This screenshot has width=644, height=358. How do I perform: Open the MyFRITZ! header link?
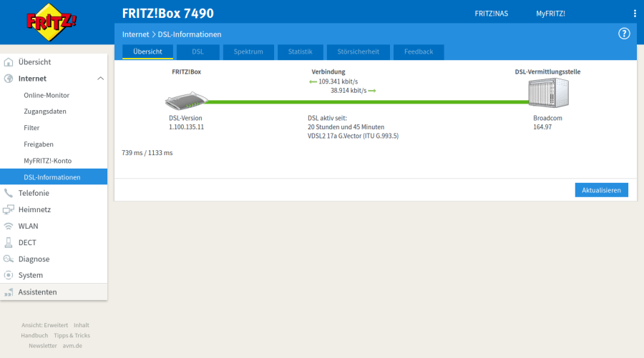tap(550, 14)
